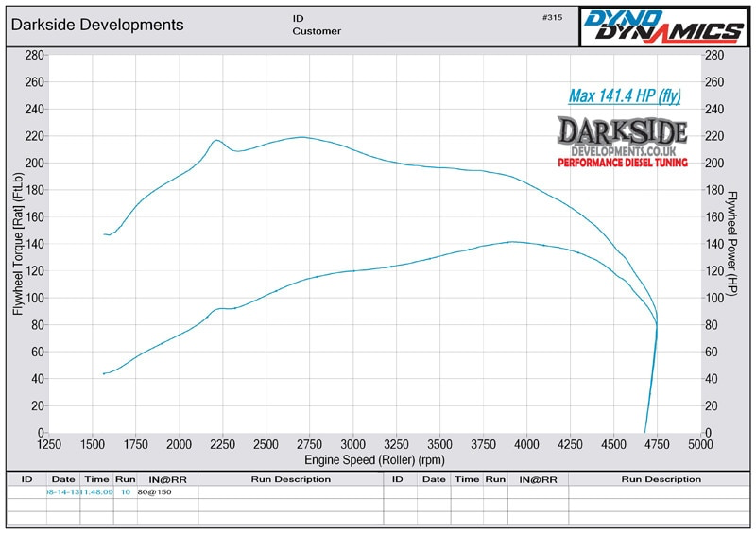Click the torque curve peak near 2750 rpm
756x534 pixels.
click(301, 137)
